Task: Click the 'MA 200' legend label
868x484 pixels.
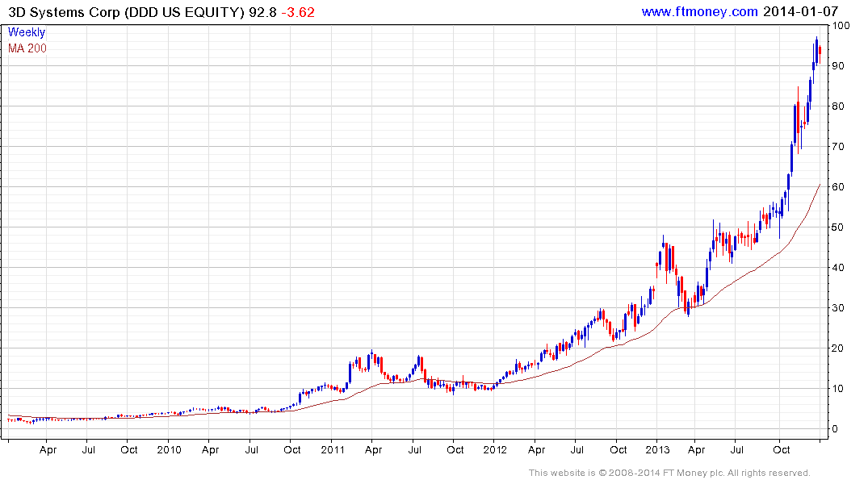Action: pyautogui.click(x=27, y=48)
